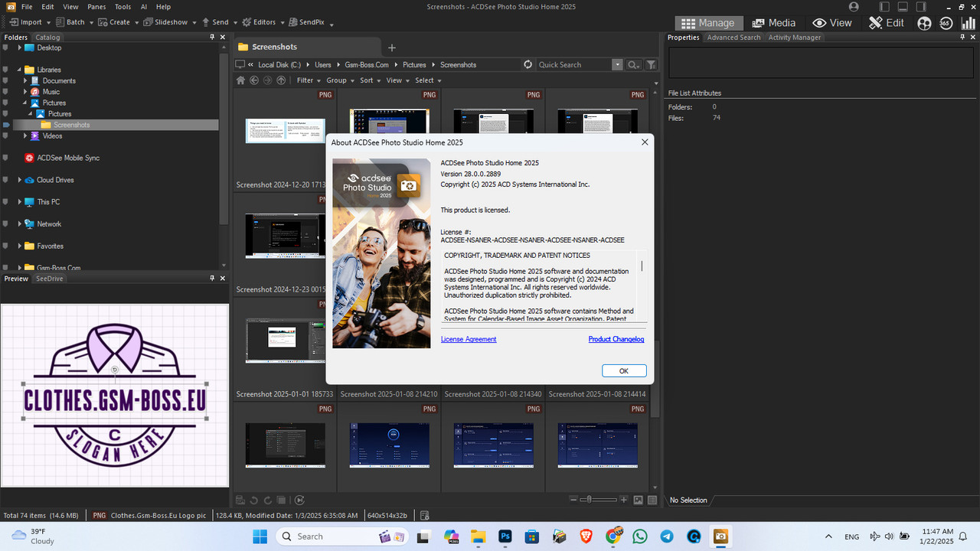Open the Sort dropdown
The width and height of the screenshot is (980, 551).
pyautogui.click(x=370, y=80)
